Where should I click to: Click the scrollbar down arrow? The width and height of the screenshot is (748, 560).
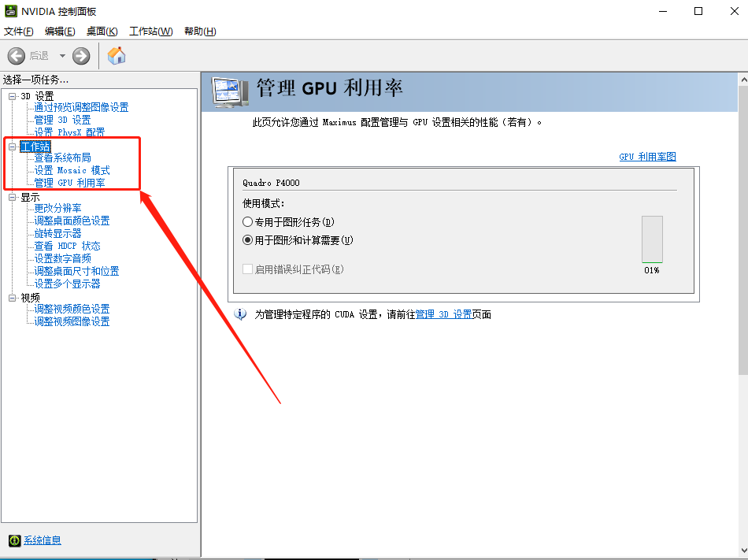tap(743, 551)
